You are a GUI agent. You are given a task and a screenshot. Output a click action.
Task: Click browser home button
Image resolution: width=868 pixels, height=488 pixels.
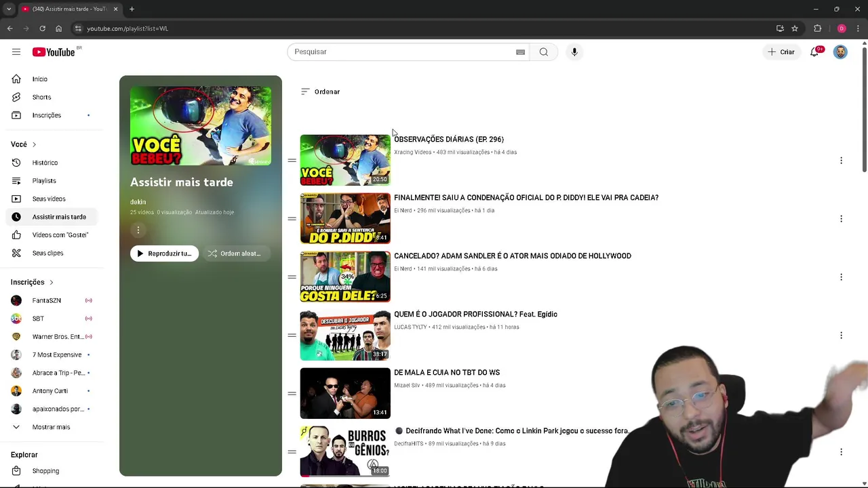coord(58,28)
